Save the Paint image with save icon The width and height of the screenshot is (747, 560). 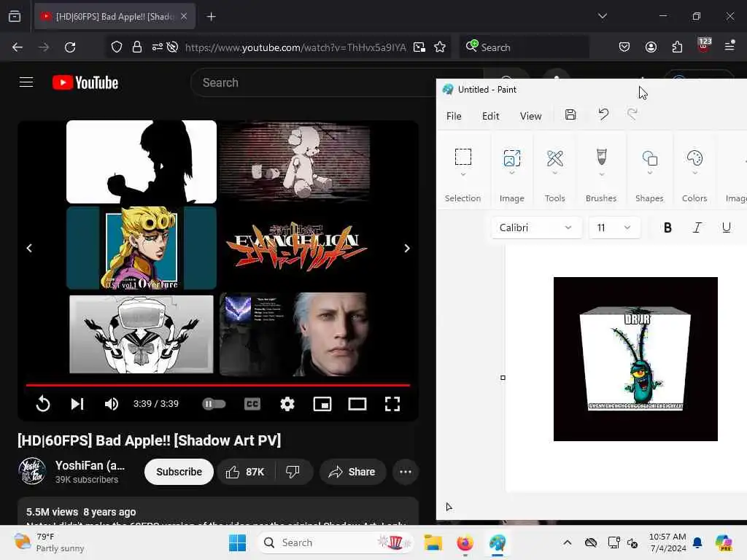[570, 114]
